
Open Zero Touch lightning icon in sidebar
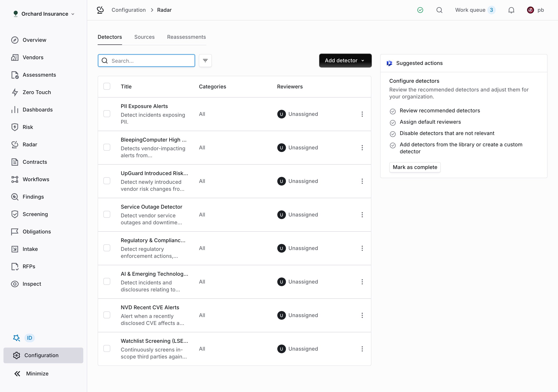tap(15, 92)
